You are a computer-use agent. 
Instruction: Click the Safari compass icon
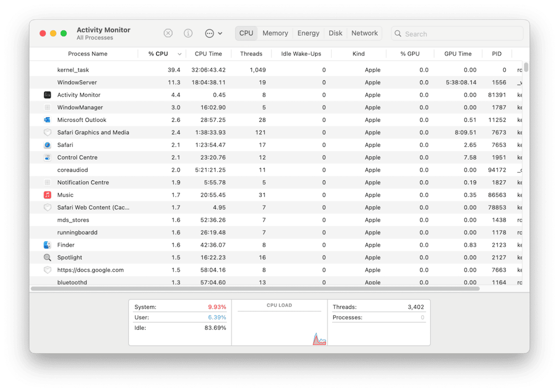coord(47,145)
